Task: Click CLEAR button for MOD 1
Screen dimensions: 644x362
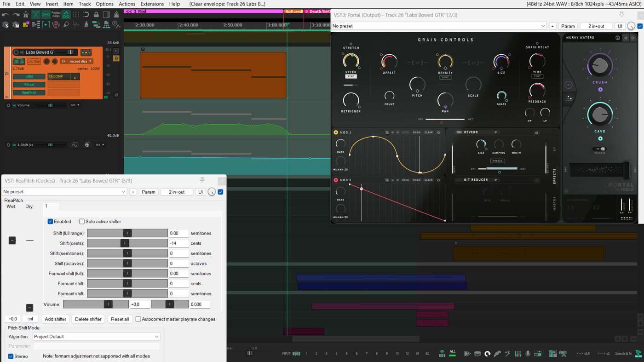Action: point(428,132)
